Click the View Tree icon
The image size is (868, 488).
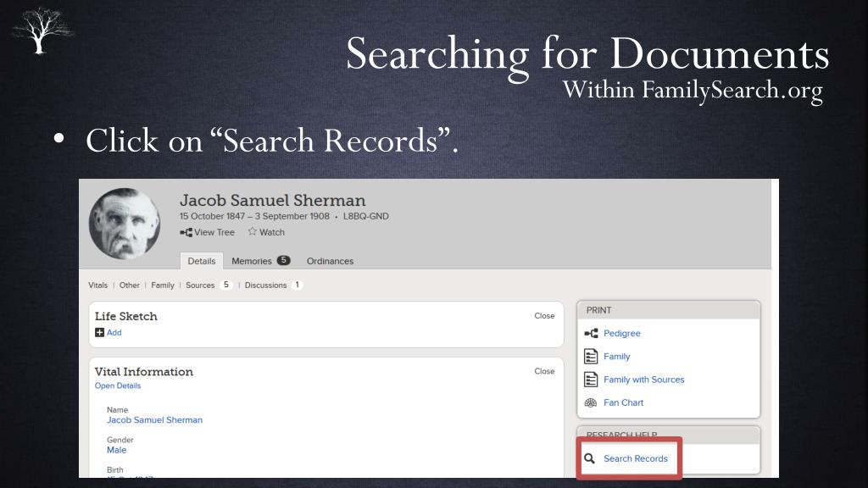click(x=186, y=232)
